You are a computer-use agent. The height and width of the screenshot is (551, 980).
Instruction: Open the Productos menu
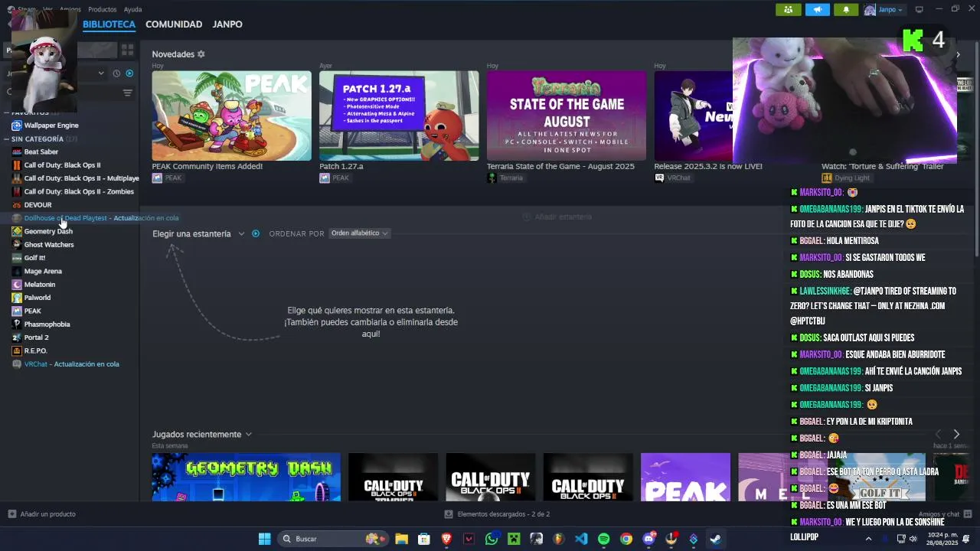click(103, 9)
